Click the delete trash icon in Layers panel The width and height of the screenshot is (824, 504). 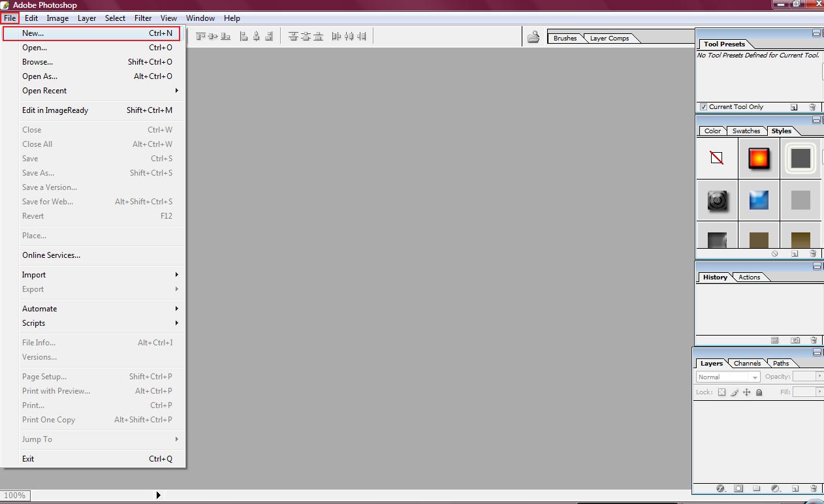813,488
